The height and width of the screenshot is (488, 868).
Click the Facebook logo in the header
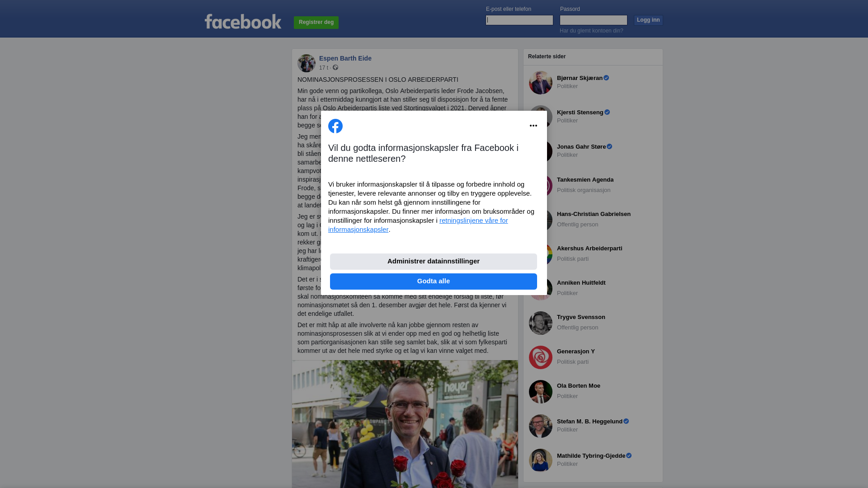point(243,22)
